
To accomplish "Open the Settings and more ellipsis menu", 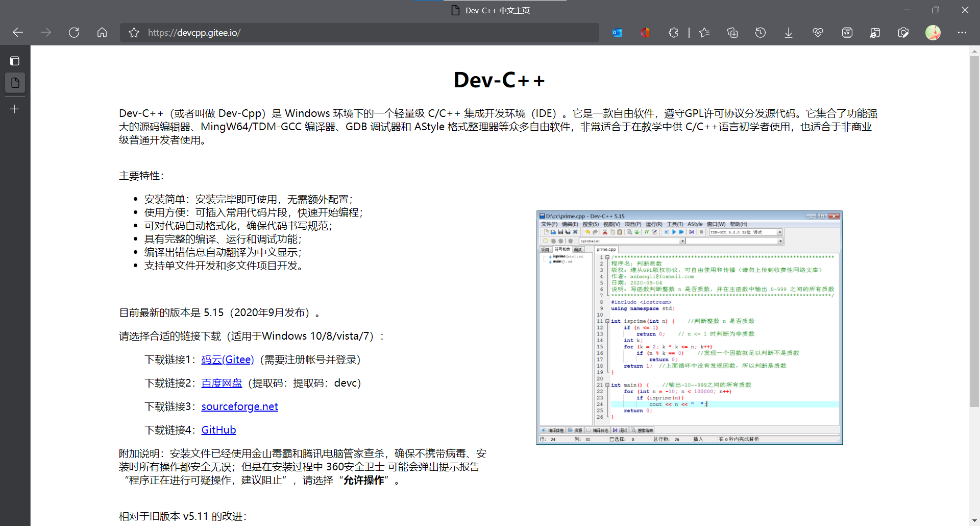I will [x=962, y=33].
